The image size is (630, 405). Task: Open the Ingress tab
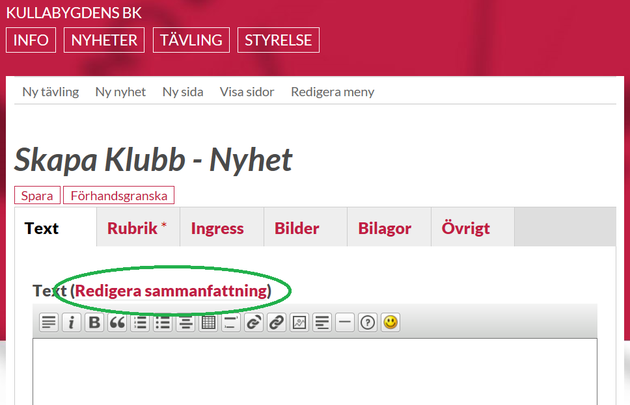tap(217, 228)
